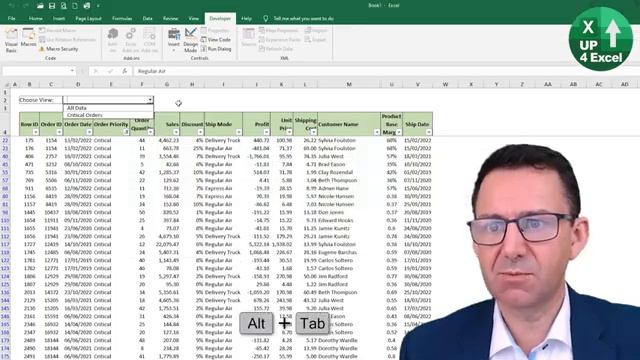Image resolution: width=640 pixels, height=360 pixels.
Task: Open Excel Add-ins dialog
Action: (x=131, y=40)
